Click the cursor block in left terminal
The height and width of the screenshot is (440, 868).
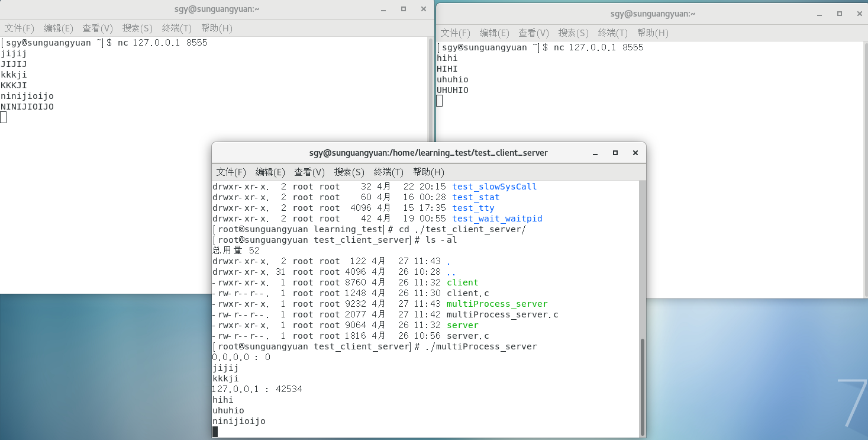pos(4,117)
